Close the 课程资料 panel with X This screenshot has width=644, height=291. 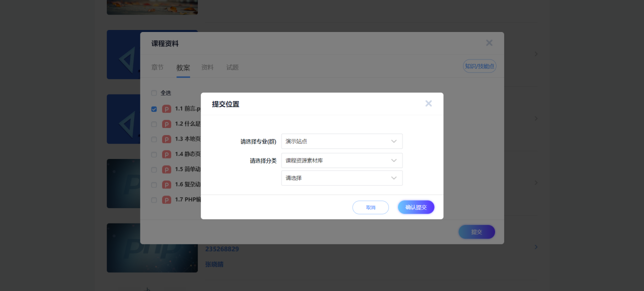click(x=489, y=43)
